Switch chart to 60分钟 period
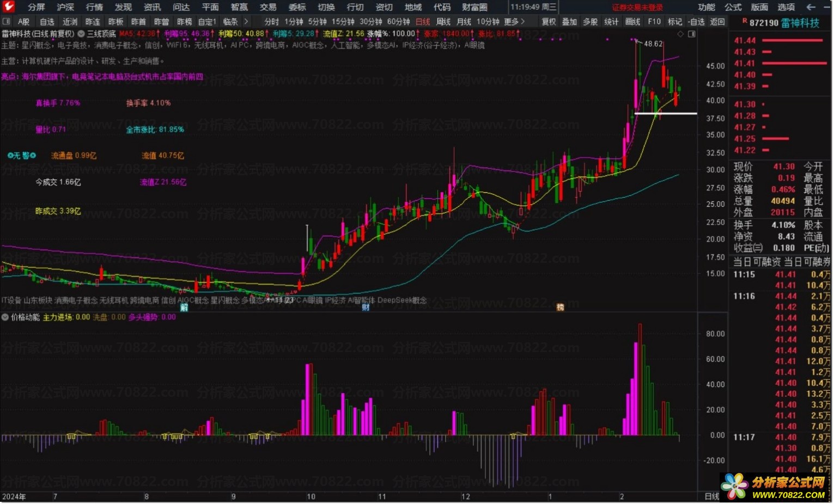Image resolution: width=834 pixels, height=504 pixels. 398,22
